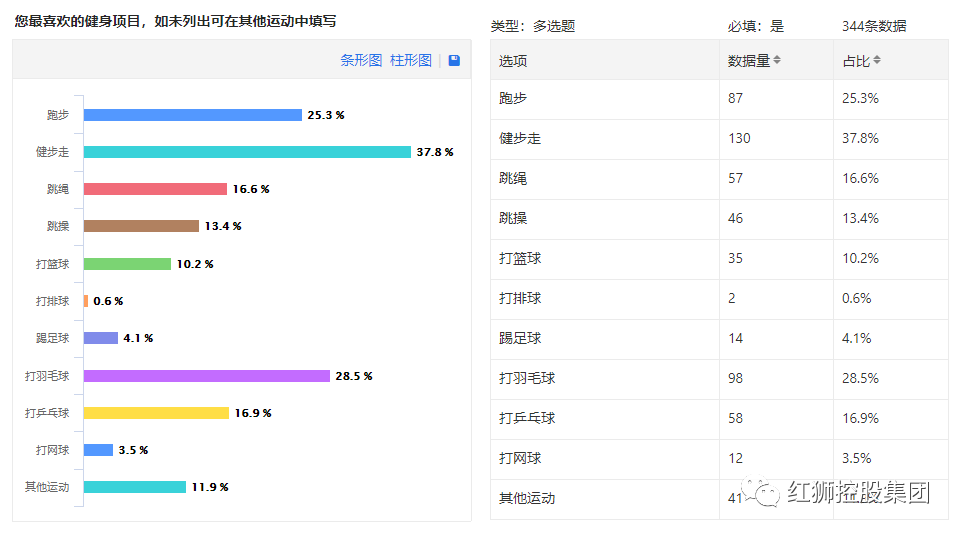962x535 pixels.
Task: Click the green 打篮球 bar
Action: 127,264
